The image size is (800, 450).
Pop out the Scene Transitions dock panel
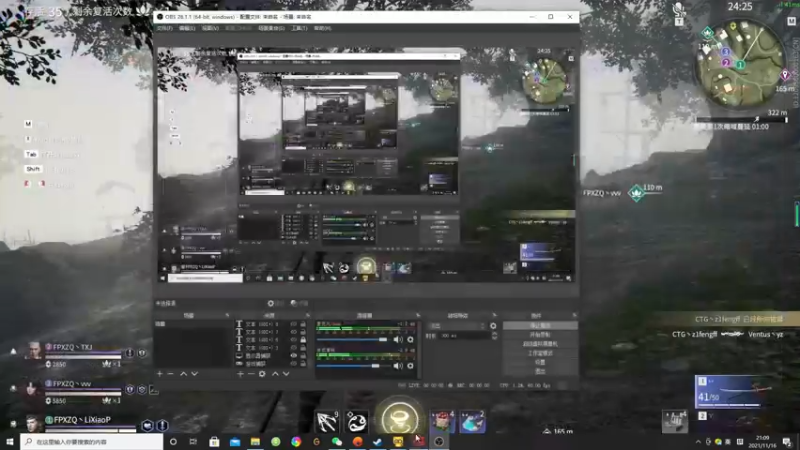pos(494,316)
